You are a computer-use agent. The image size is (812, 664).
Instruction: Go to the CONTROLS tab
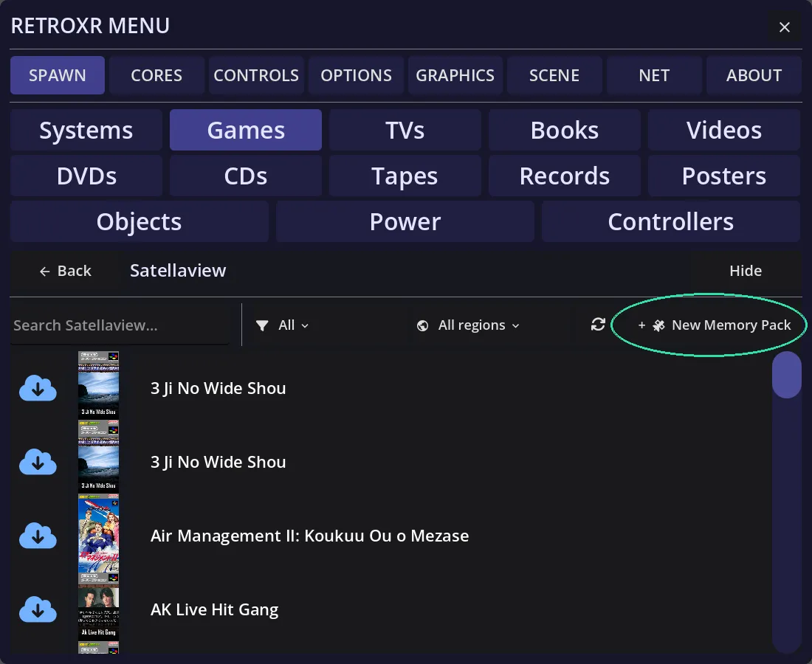[256, 75]
